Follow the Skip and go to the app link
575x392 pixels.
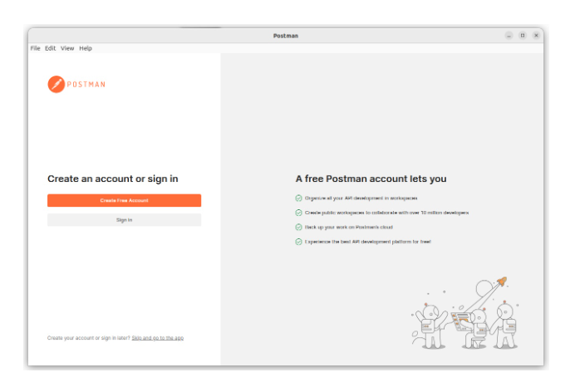click(158, 338)
